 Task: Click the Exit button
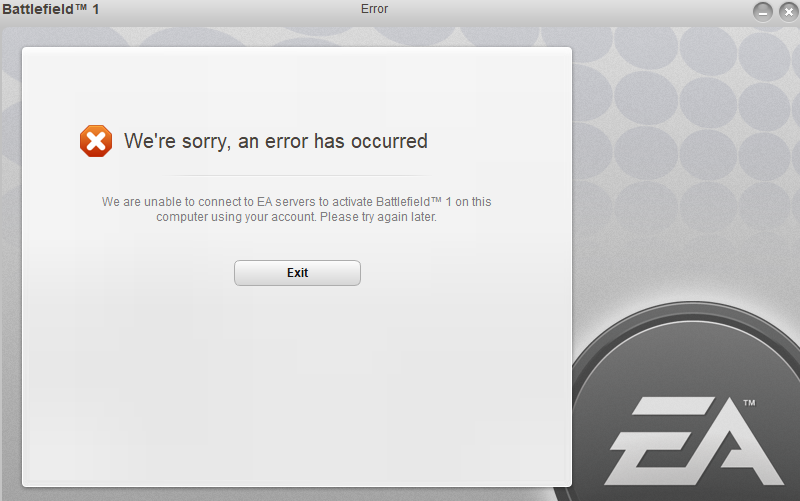297,273
